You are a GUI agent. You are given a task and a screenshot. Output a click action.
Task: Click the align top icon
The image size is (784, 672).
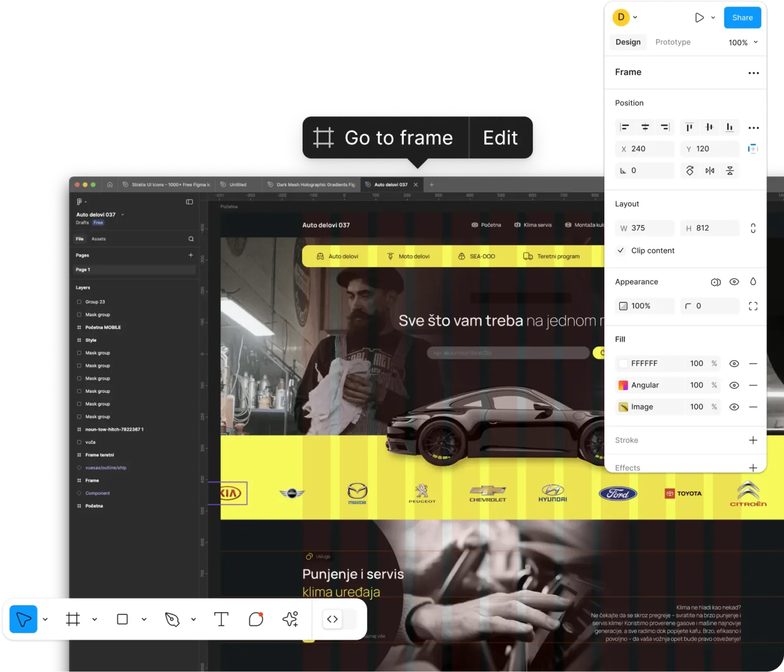click(x=689, y=127)
